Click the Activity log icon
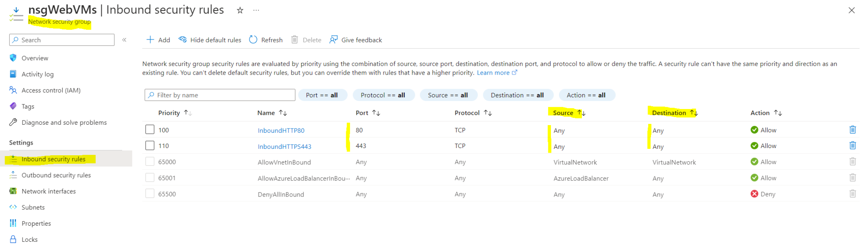Viewport: 868px width, 249px height. point(13,74)
